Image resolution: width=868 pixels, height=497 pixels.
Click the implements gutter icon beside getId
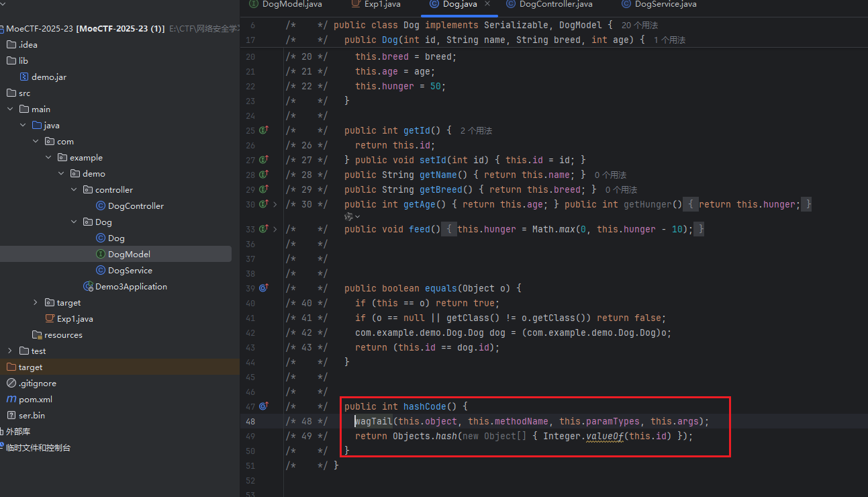263,130
